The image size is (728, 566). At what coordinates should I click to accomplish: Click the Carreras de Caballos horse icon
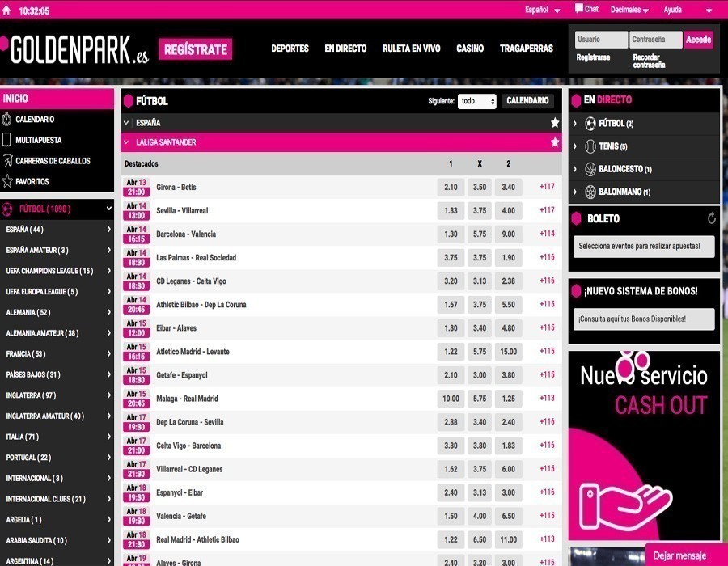7,161
